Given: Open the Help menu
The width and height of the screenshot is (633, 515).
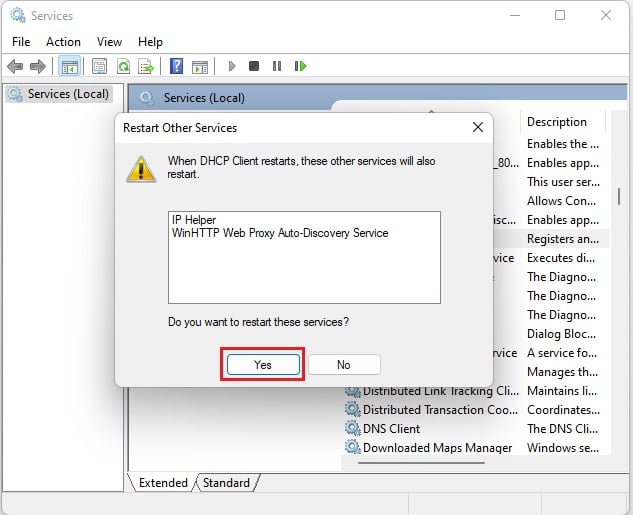Looking at the screenshot, I should tap(150, 42).
